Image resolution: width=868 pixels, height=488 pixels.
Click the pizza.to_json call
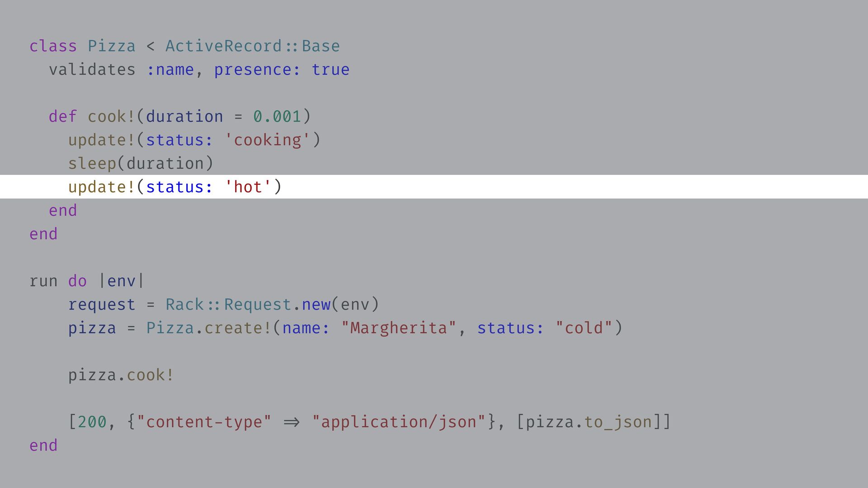click(x=589, y=422)
